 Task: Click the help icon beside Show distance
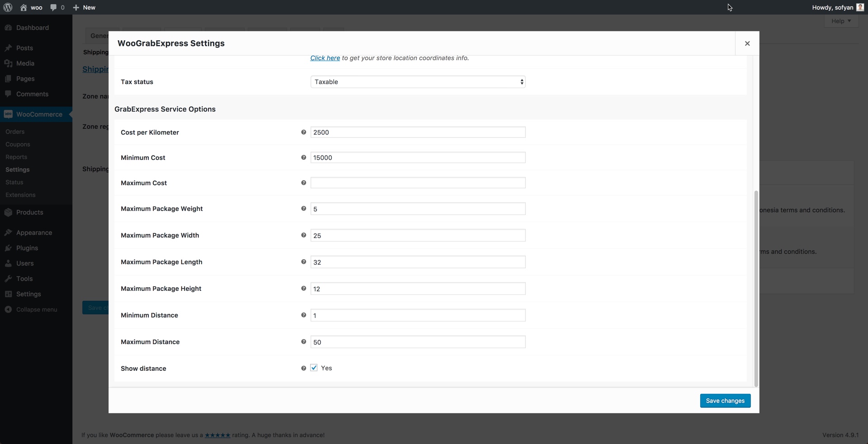(x=304, y=369)
